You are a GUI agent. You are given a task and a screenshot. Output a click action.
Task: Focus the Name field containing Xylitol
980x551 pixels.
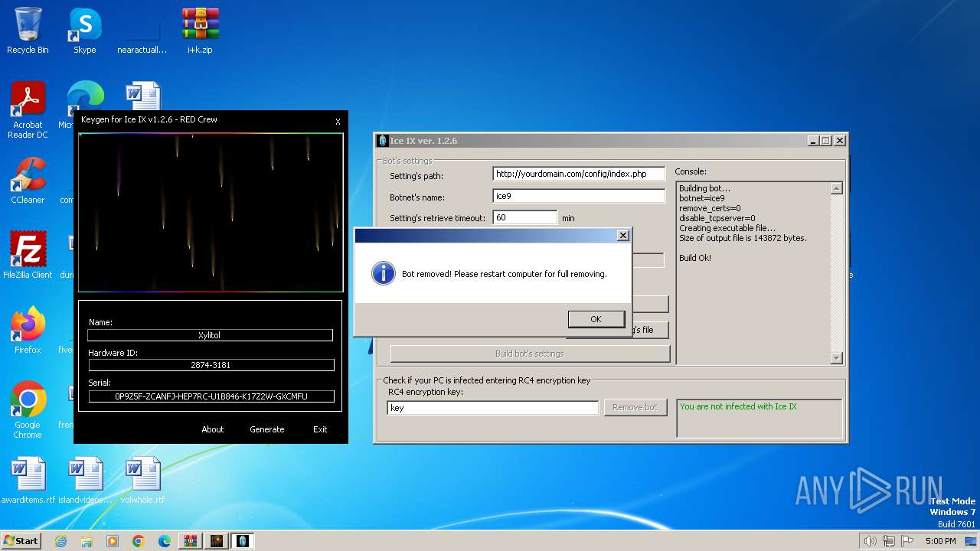point(210,335)
